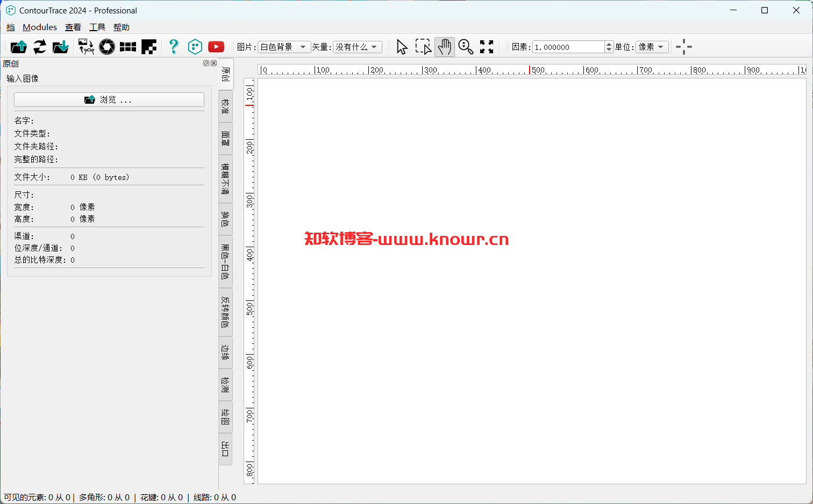Switch to the 黑色-白色 vertical tab

[x=225, y=262]
